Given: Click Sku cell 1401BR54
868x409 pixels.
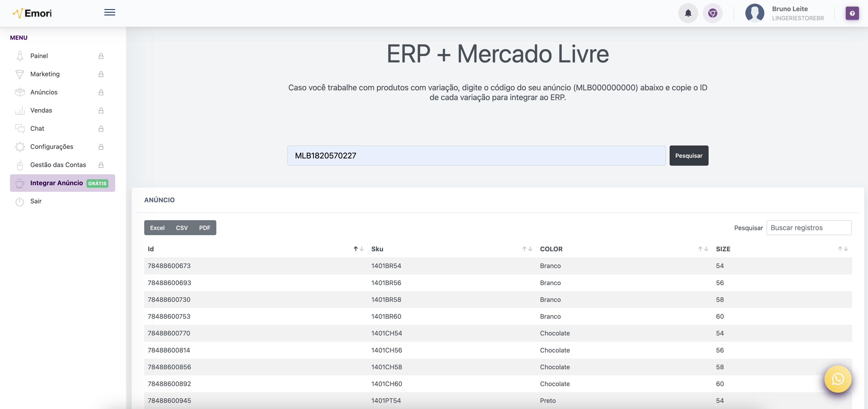Looking at the screenshot, I should tap(386, 266).
